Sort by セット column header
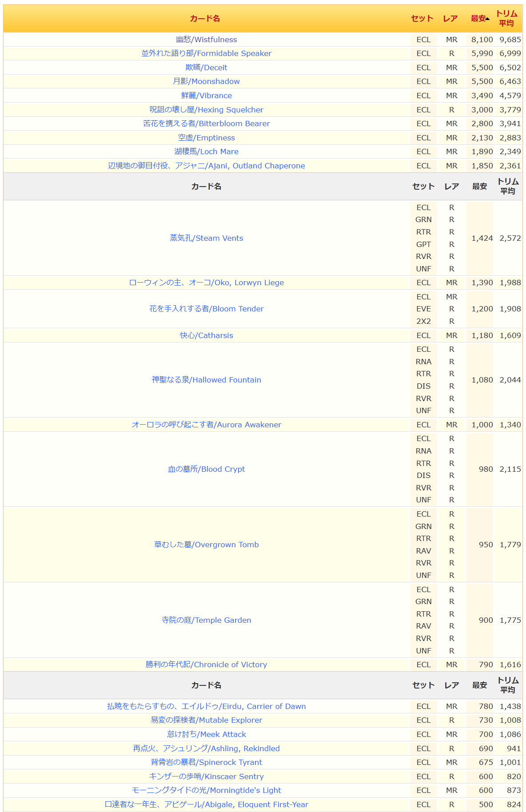The width and height of the screenshot is (526, 812). (x=422, y=19)
